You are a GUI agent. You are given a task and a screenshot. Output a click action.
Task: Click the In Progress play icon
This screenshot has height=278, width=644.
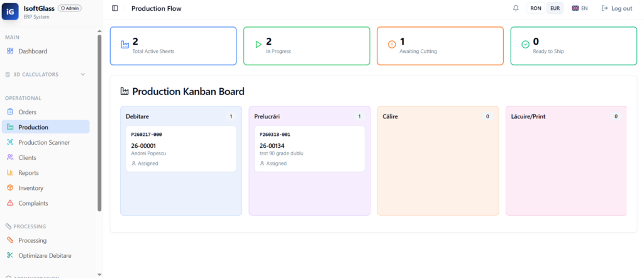tap(258, 45)
